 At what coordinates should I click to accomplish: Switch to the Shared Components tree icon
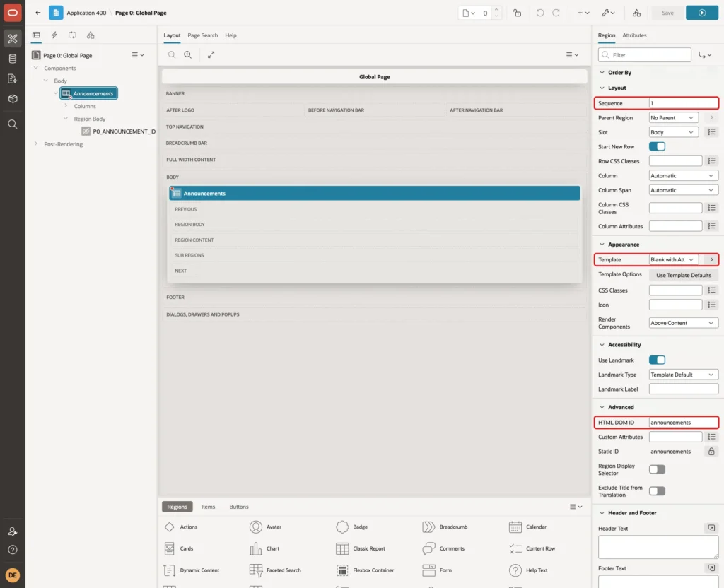[90, 35]
